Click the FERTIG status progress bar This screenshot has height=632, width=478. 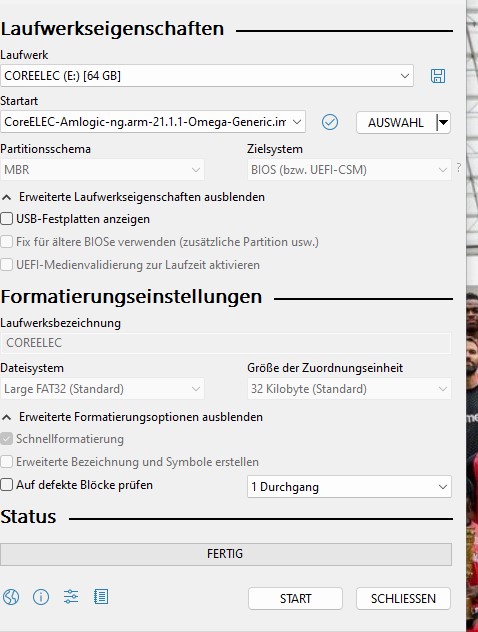click(x=226, y=554)
